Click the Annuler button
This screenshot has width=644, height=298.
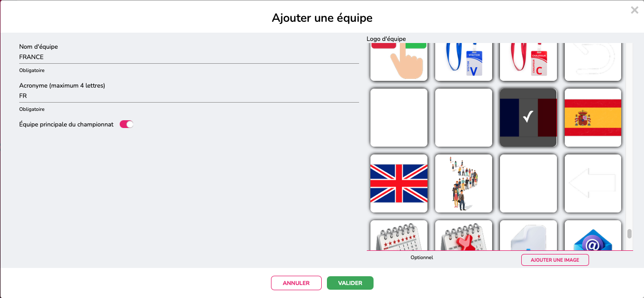coord(296,283)
